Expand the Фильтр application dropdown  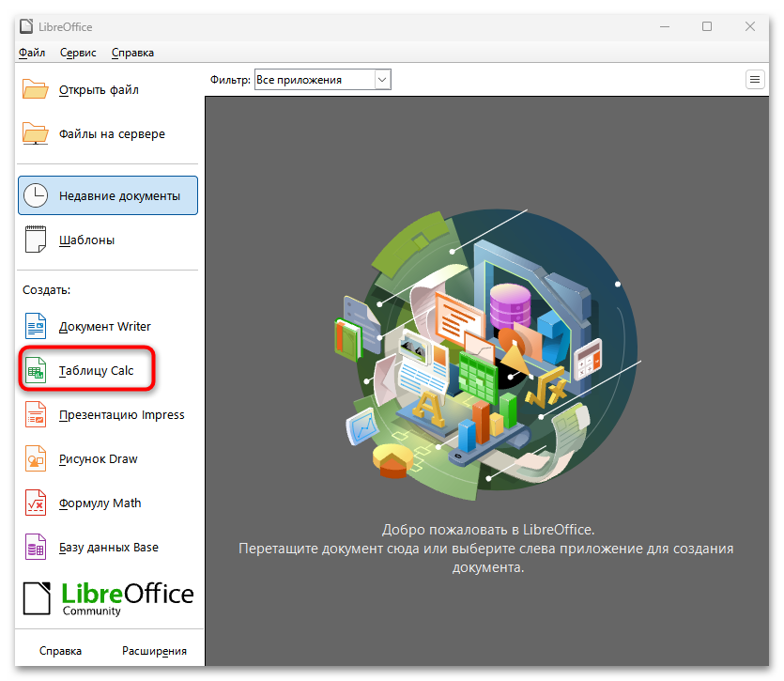381,80
